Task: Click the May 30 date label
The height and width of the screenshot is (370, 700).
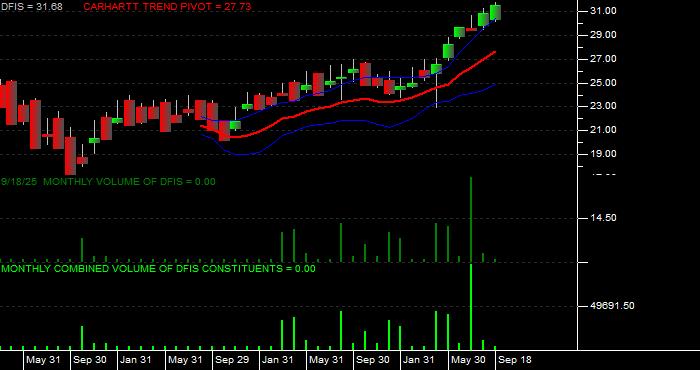Action: 468,360
